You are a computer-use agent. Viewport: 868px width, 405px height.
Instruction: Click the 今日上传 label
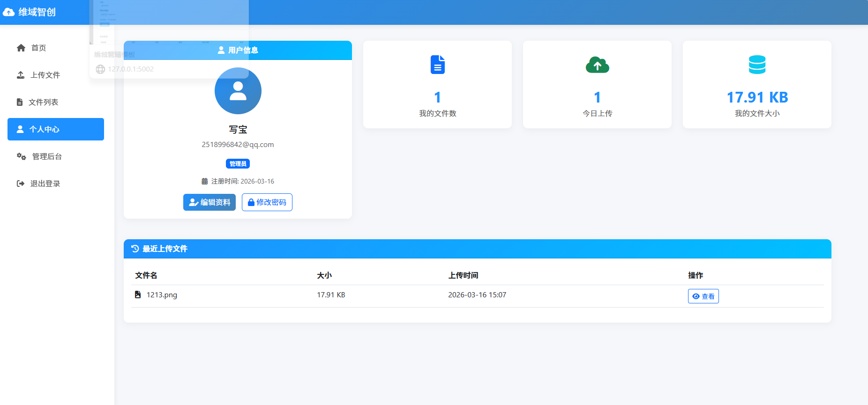coord(598,113)
